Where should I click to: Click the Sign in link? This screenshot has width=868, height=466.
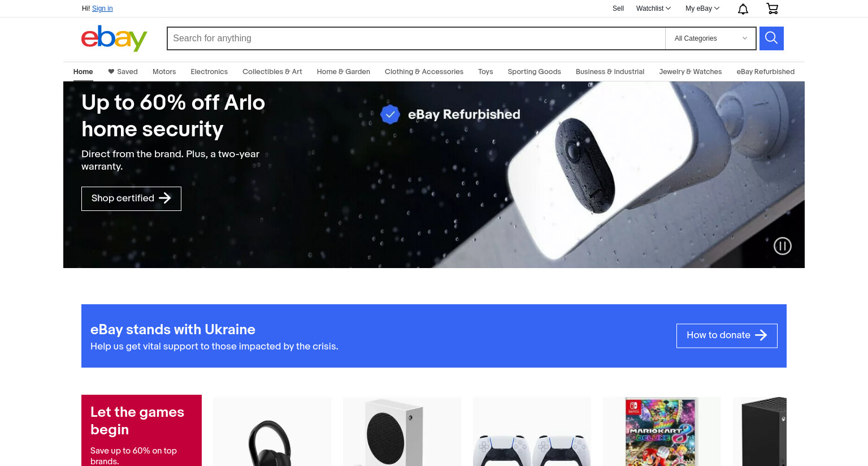coord(102,8)
